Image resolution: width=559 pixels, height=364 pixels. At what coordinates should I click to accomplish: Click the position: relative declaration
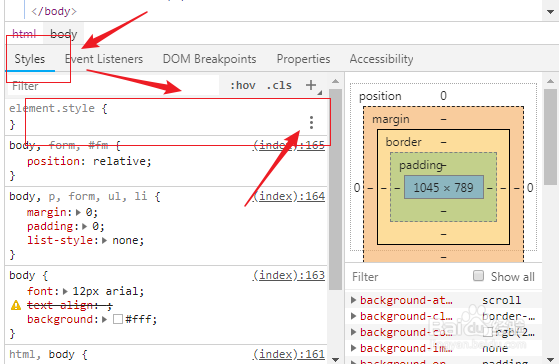point(89,161)
